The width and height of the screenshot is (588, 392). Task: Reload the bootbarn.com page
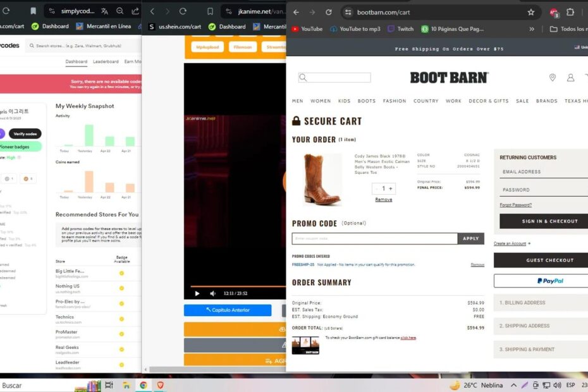click(x=329, y=13)
